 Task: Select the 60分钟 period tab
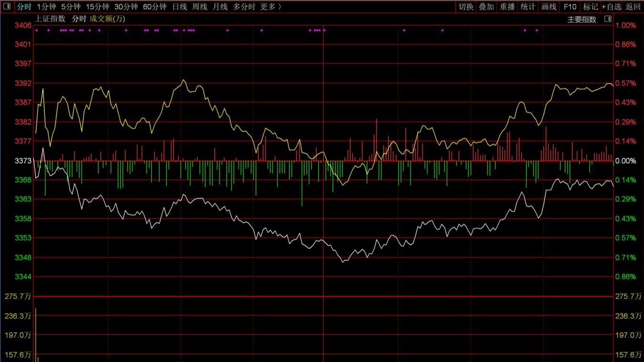(155, 7)
